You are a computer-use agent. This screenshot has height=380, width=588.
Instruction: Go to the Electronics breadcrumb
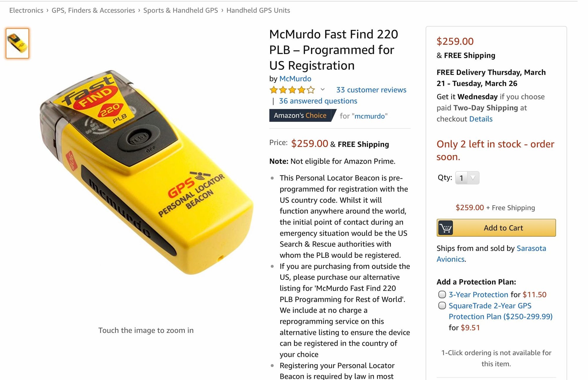[x=26, y=10]
